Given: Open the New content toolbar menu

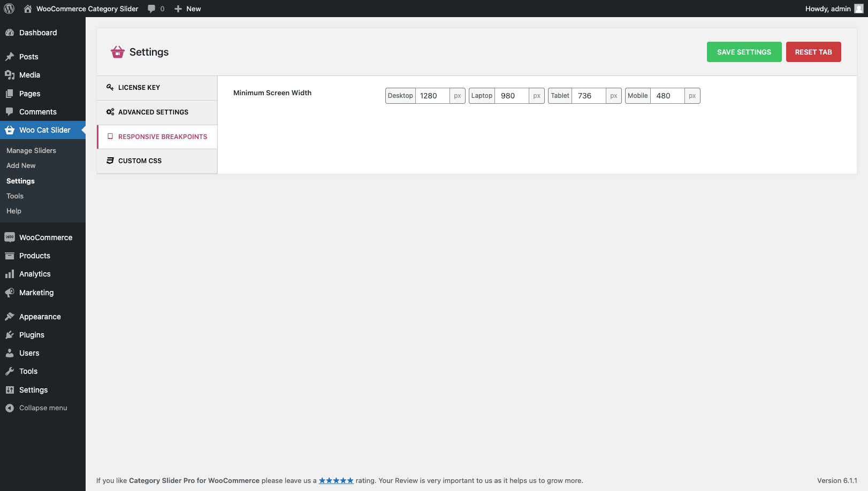Looking at the screenshot, I should pos(188,9).
